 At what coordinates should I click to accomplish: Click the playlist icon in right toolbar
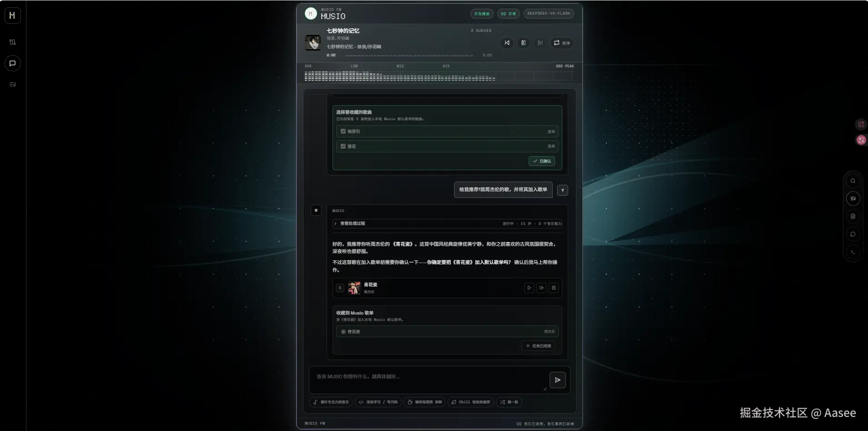[x=853, y=199]
